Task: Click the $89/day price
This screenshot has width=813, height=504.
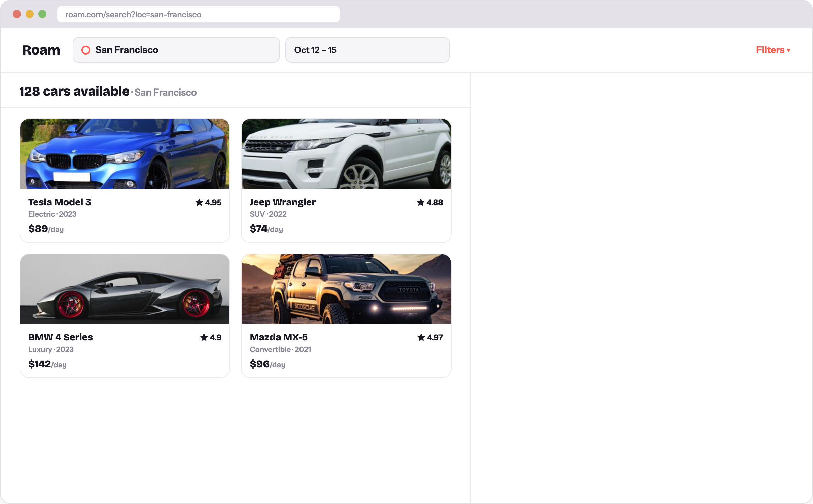Action: coord(46,229)
